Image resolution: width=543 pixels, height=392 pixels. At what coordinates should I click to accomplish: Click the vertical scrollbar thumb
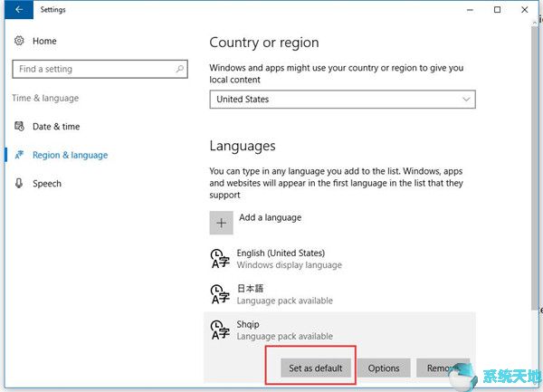tap(535, 167)
